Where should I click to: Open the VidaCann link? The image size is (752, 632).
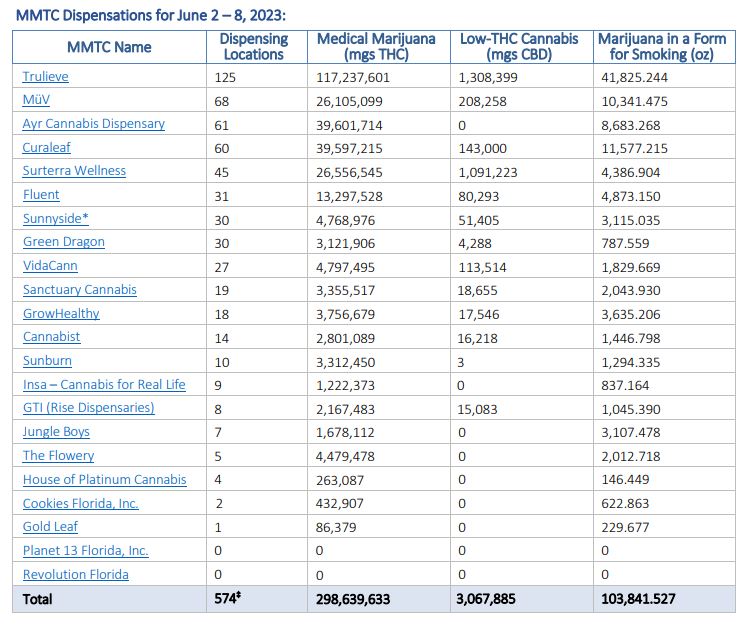click(50, 266)
